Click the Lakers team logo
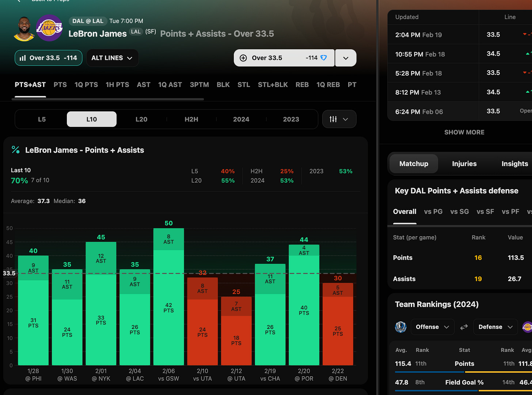 click(49, 28)
